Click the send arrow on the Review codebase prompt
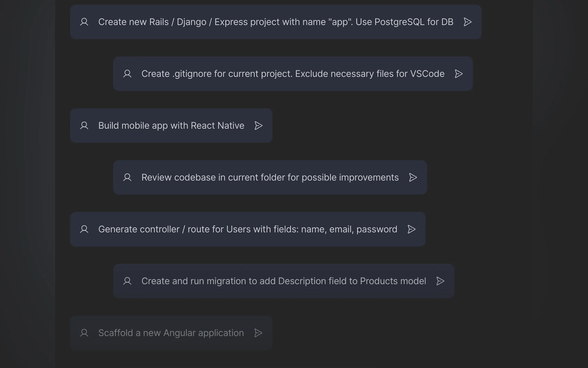The width and height of the screenshot is (588, 368). point(413,178)
